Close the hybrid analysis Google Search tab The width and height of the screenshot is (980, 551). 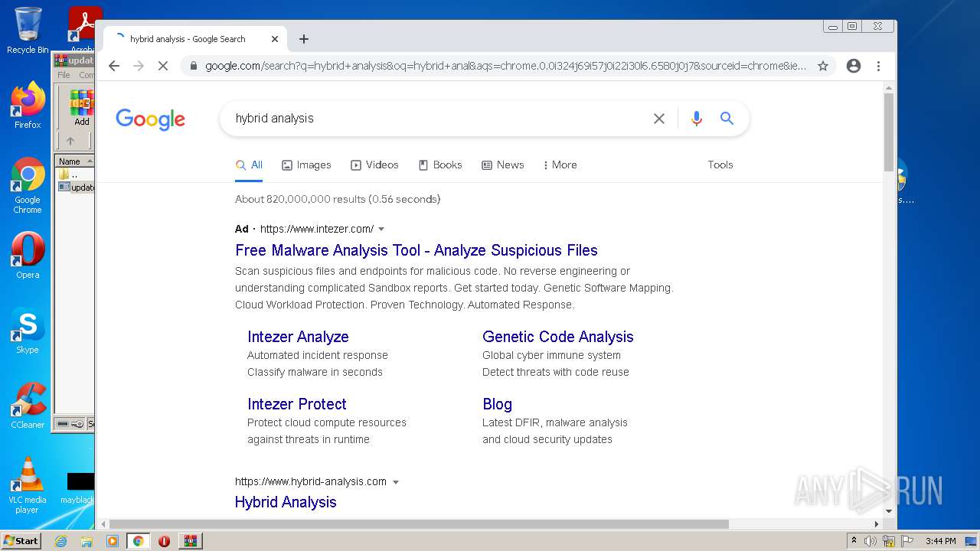coord(275,39)
